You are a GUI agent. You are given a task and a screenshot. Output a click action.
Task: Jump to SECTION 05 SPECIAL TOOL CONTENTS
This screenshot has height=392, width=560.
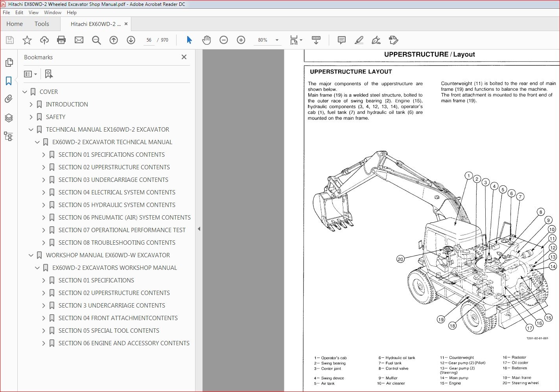coord(109,331)
